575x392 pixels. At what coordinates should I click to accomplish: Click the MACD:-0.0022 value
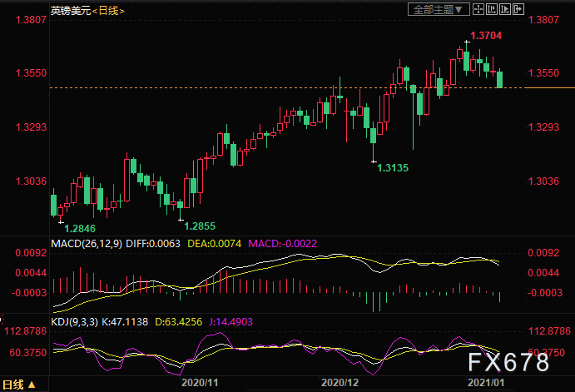point(282,244)
